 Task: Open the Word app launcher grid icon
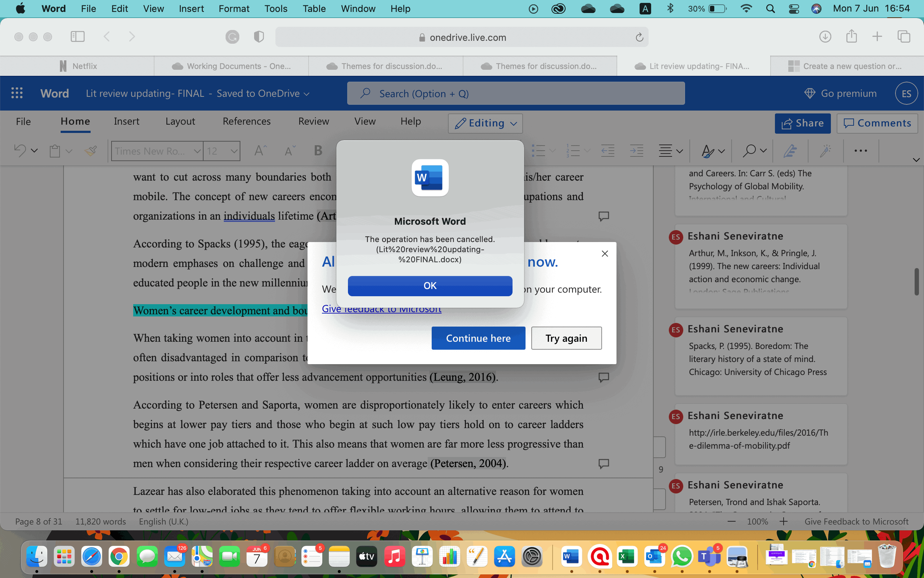point(17,93)
